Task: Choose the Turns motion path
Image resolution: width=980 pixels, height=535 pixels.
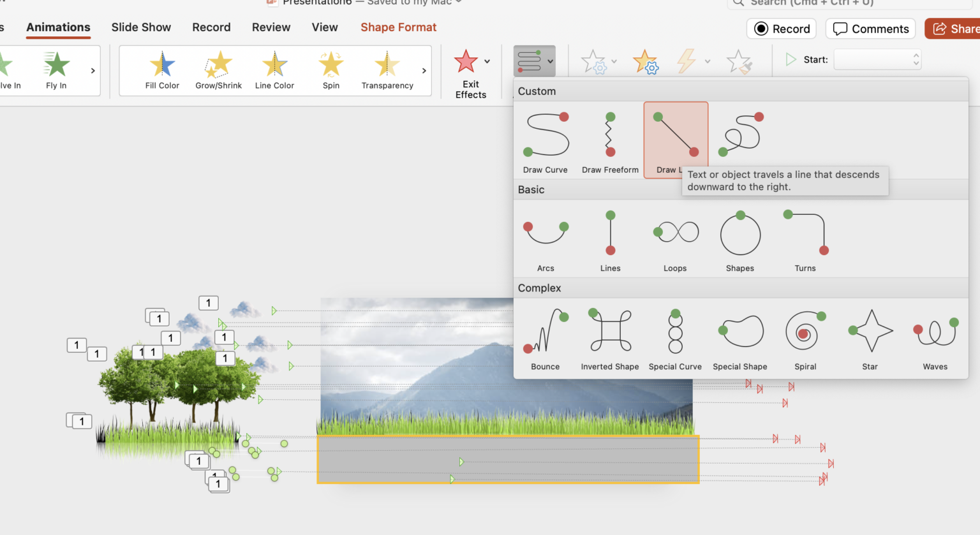Action: click(x=805, y=240)
